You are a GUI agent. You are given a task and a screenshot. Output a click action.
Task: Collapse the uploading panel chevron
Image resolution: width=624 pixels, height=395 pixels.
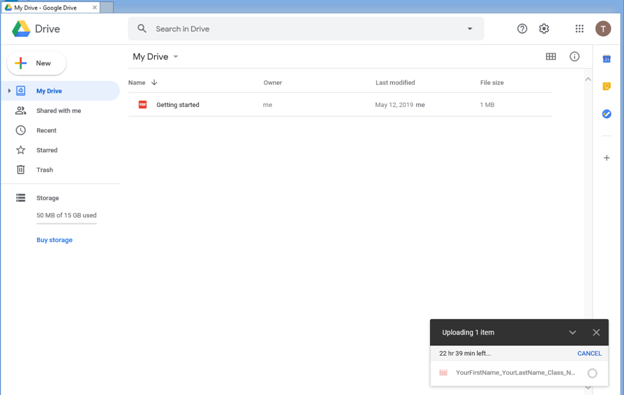click(x=572, y=333)
